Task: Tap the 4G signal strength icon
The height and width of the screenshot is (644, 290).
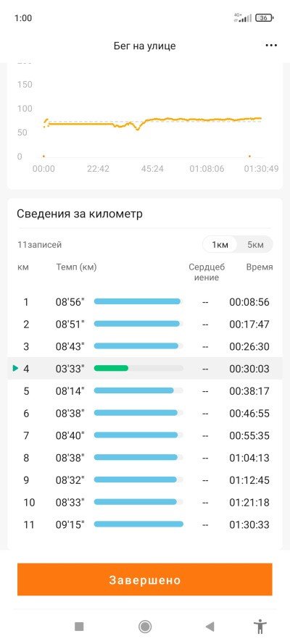Action: tap(243, 17)
